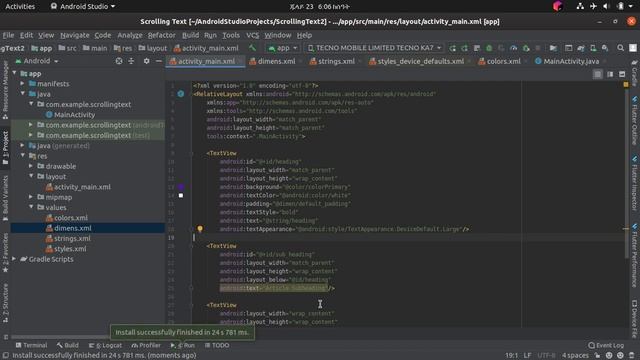This screenshot has height=360, width=640.
Task: Toggle the Z: Structure side panel
Action: (5, 303)
